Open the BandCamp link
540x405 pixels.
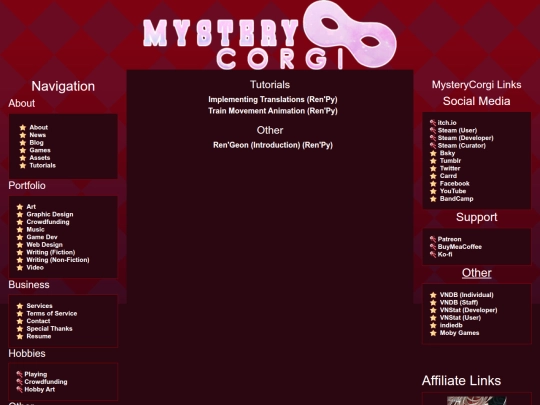tap(456, 199)
